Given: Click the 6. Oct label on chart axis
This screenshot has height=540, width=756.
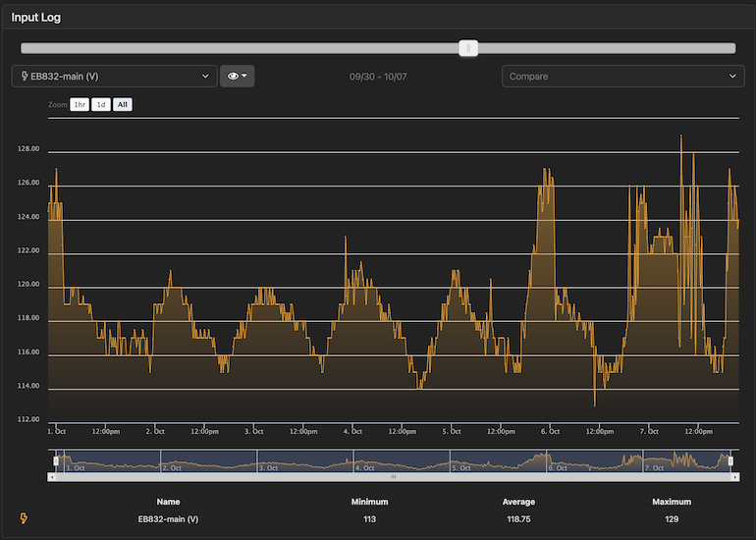Looking at the screenshot, I should [550, 432].
